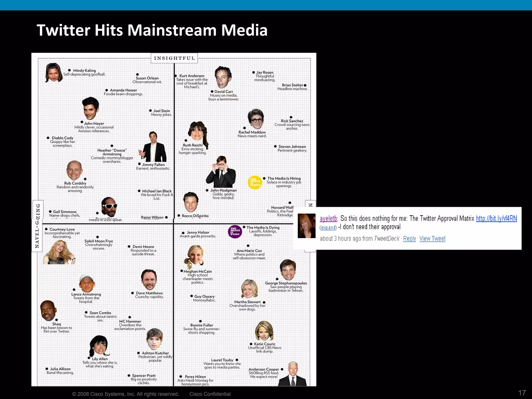Click the INSIGHTFUL axis label
Image resolution: width=532 pixels, height=399 pixels.
pyautogui.click(x=174, y=58)
